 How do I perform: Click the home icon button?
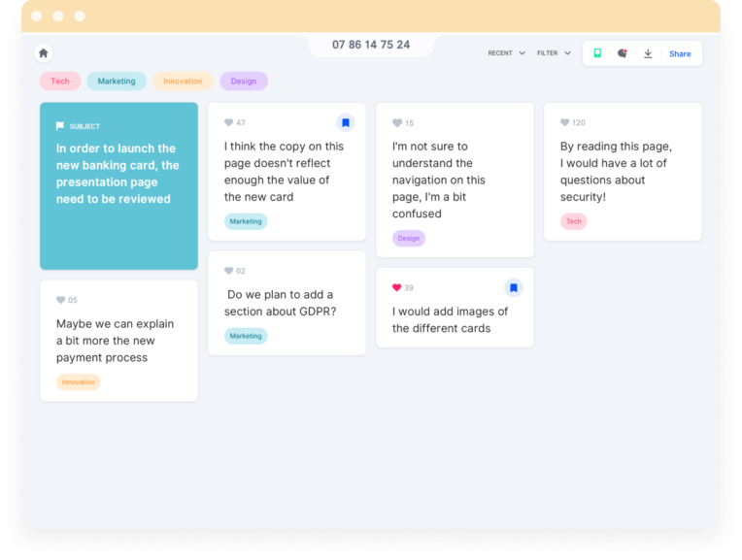point(43,53)
